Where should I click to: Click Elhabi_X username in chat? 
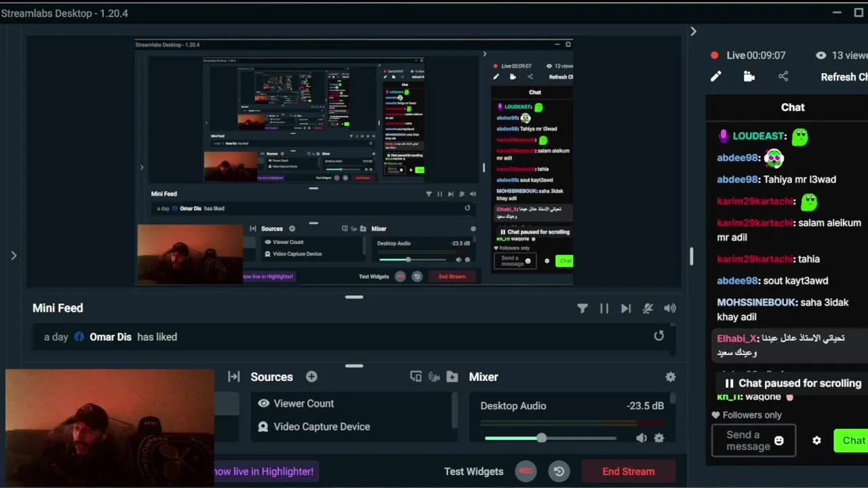[x=736, y=338]
